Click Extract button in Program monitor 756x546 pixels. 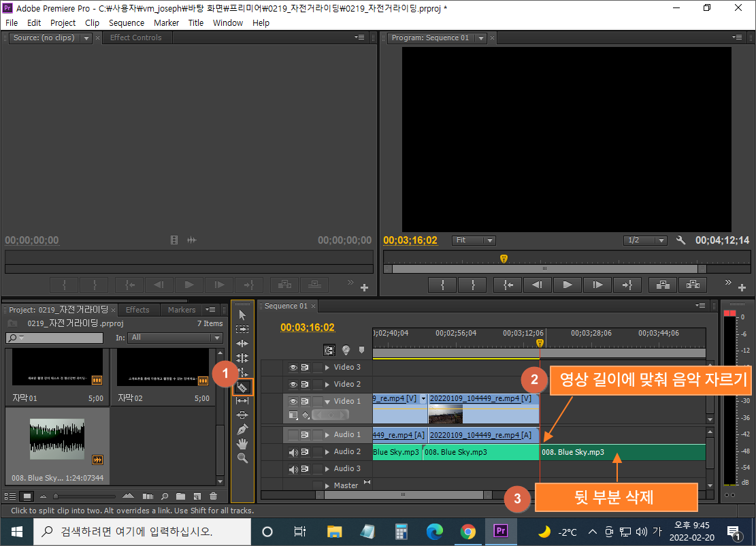click(x=693, y=285)
